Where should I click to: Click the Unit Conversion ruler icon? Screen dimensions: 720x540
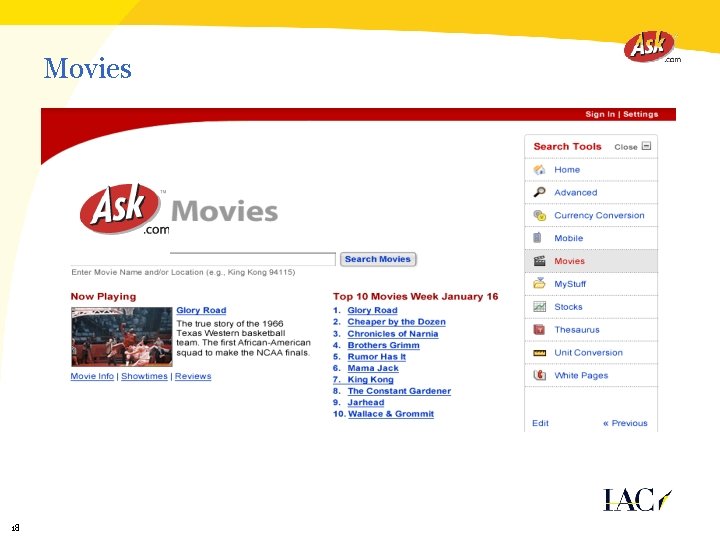(x=540, y=353)
